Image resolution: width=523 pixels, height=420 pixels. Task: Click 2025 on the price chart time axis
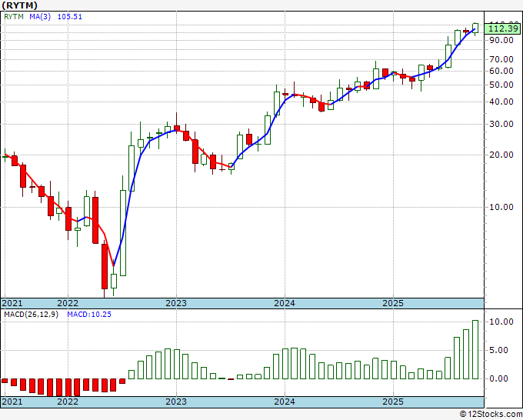393,303
